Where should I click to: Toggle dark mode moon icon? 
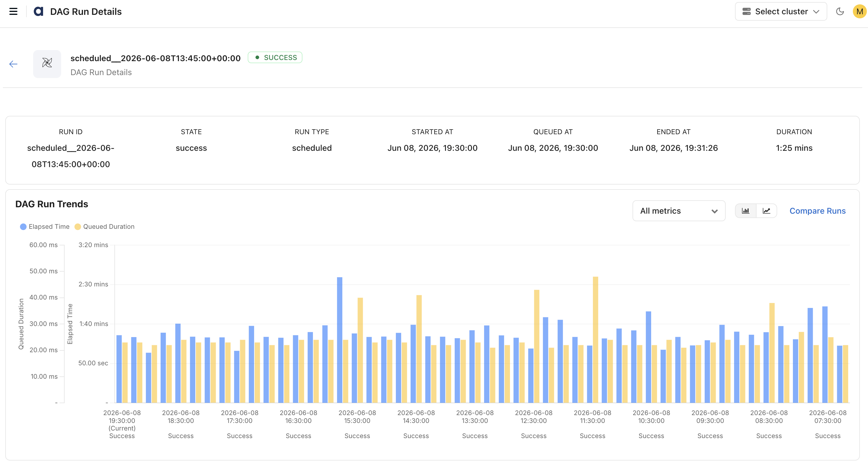(840, 11)
